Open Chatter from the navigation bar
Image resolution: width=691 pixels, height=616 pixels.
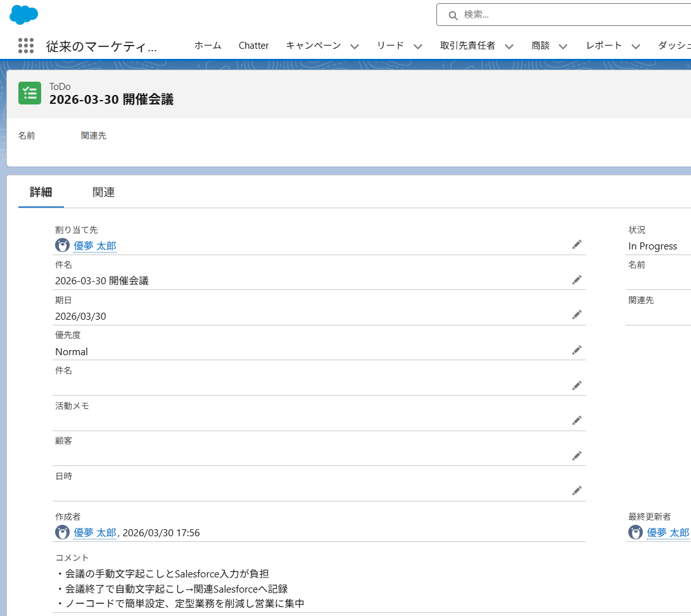[253, 46]
